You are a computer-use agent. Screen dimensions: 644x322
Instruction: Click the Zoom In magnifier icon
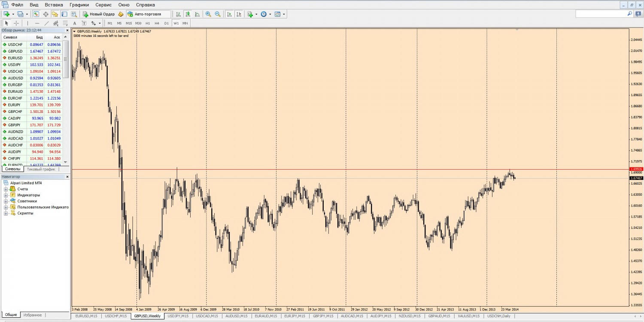click(x=208, y=14)
